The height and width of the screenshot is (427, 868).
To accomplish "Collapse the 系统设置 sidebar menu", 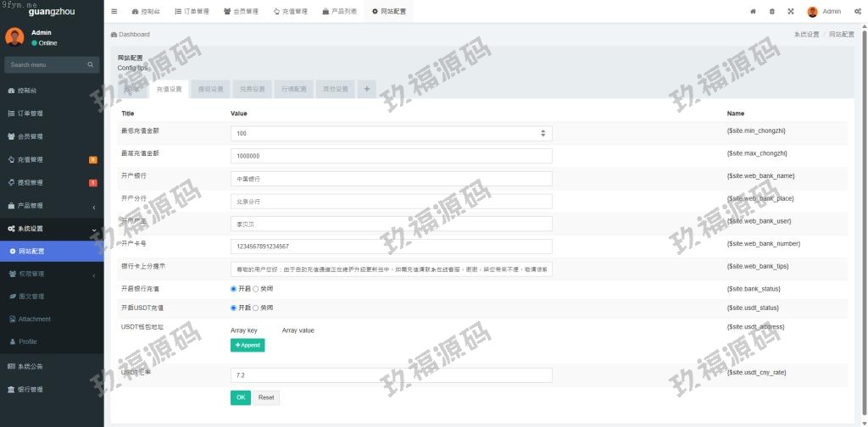I will (93, 229).
